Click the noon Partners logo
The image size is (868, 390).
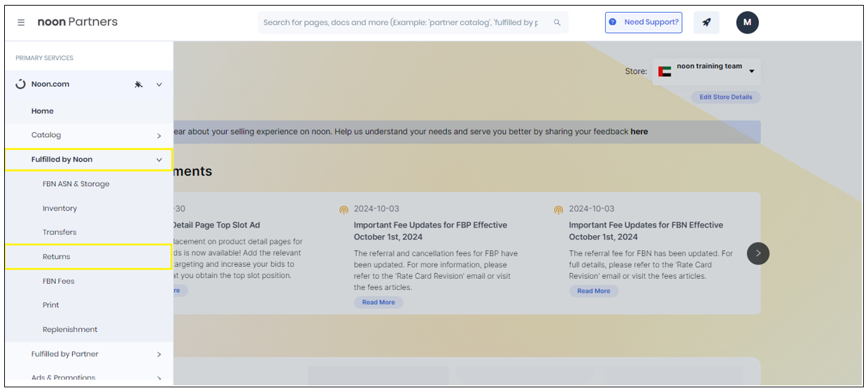[78, 22]
